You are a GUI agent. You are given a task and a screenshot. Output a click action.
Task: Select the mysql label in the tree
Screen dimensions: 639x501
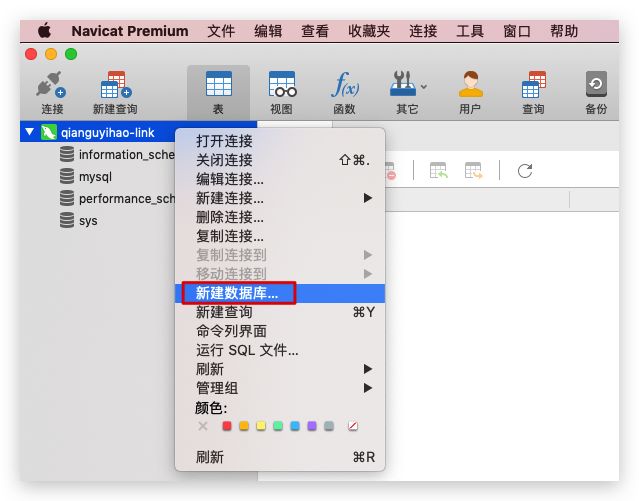(95, 177)
